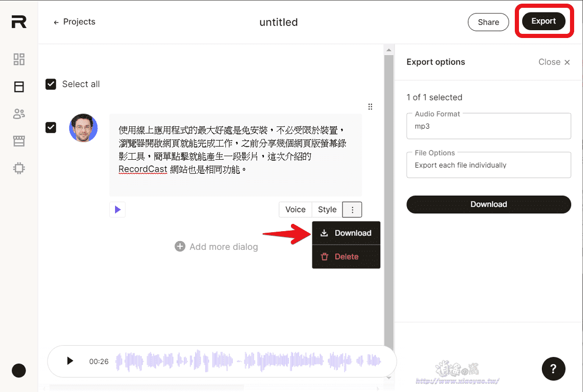
Task: Select the document layout icon in sidebar
Action: click(19, 86)
